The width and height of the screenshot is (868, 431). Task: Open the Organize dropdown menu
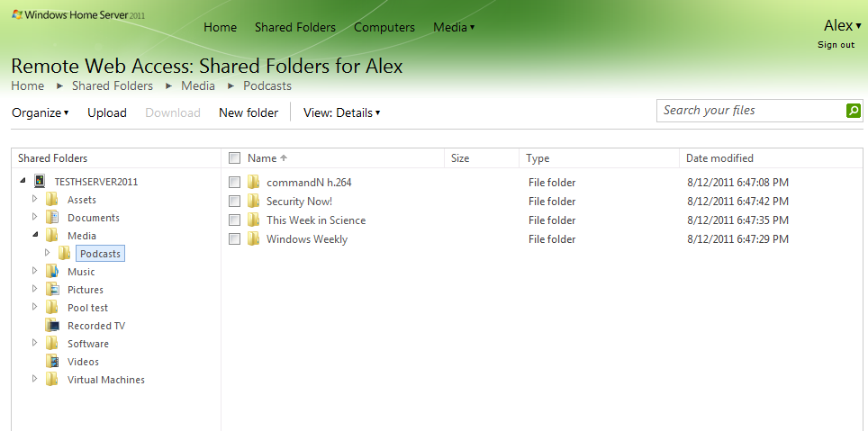[x=41, y=112]
